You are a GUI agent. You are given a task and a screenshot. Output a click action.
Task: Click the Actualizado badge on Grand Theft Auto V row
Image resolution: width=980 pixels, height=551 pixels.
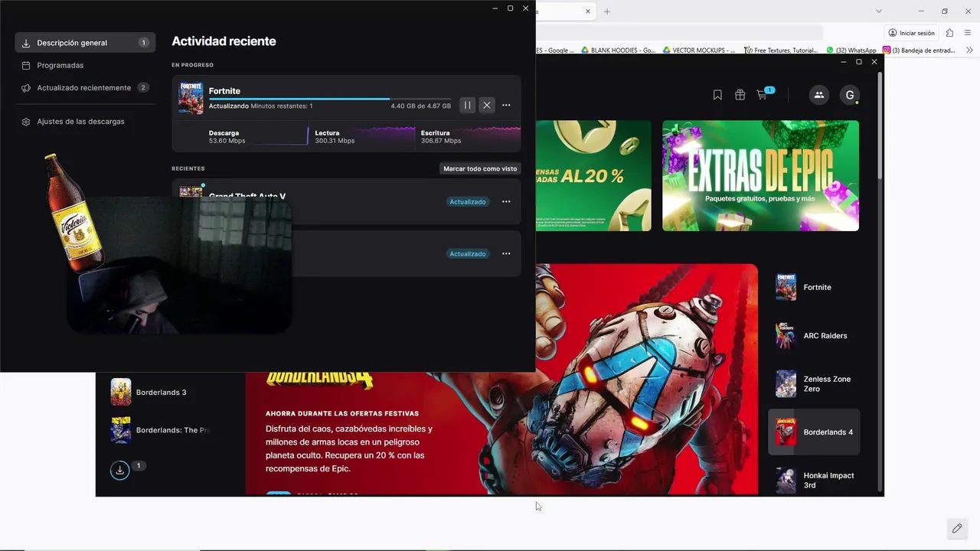point(468,202)
